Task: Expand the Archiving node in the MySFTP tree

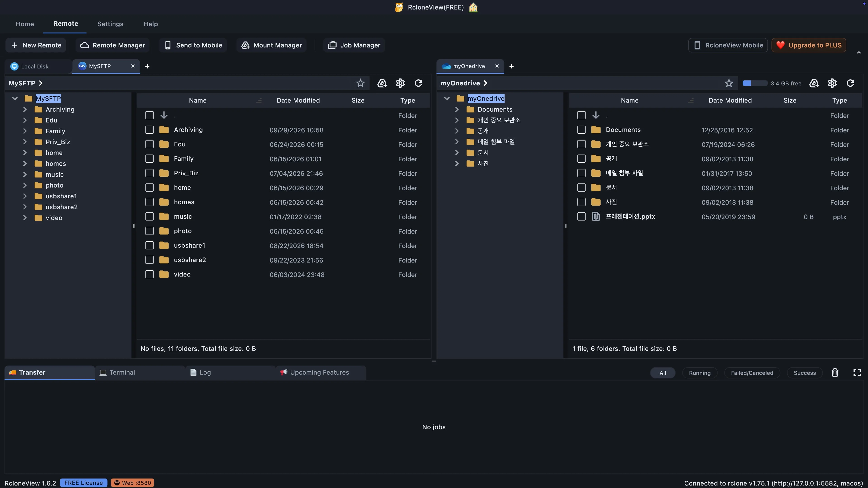Action: pyautogui.click(x=25, y=109)
